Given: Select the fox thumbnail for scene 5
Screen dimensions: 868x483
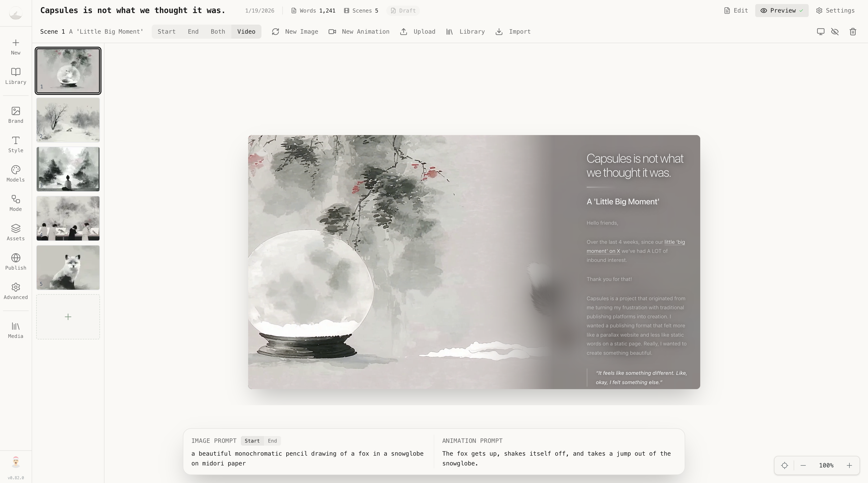Looking at the screenshot, I should click(x=68, y=267).
